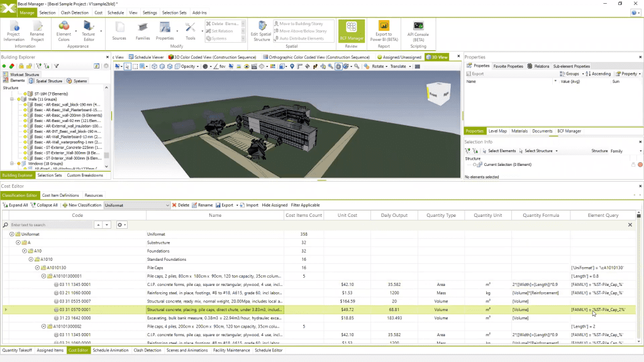Switch to Resources tab
The width and height of the screenshot is (644, 362).
[94, 195]
